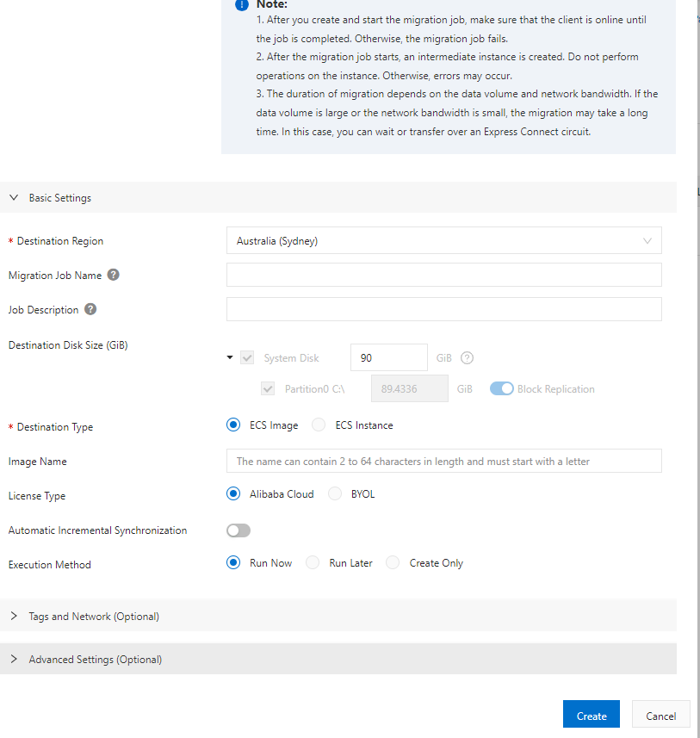Image resolution: width=700 pixels, height=738 pixels.
Task: Click help icon next to Job Description
Action: pyautogui.click(x=90, y=310)
